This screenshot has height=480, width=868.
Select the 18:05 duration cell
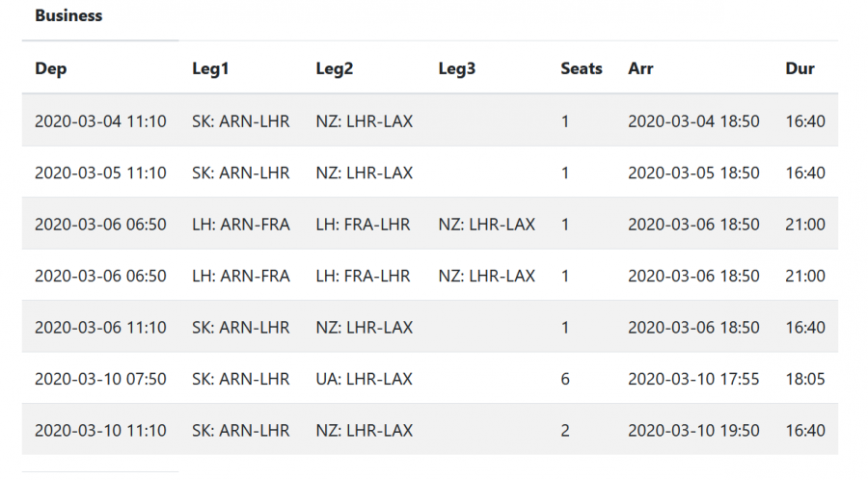[805, 379]
